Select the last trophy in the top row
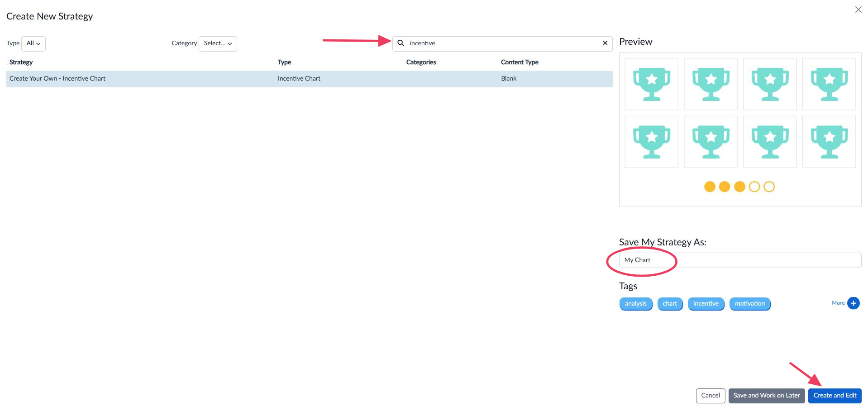 [829, 84]
